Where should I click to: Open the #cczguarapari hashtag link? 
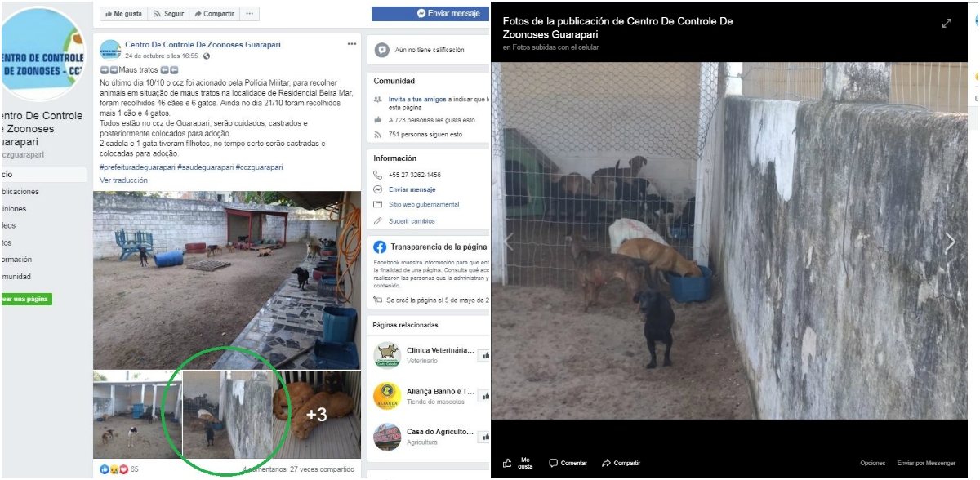260,167
